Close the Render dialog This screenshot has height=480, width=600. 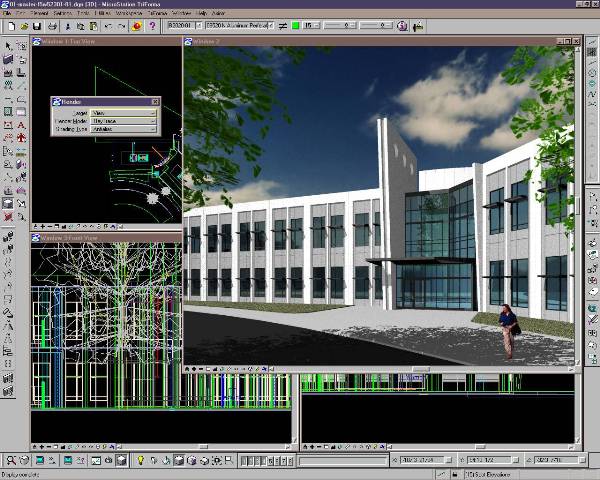[x=156, y=101]
